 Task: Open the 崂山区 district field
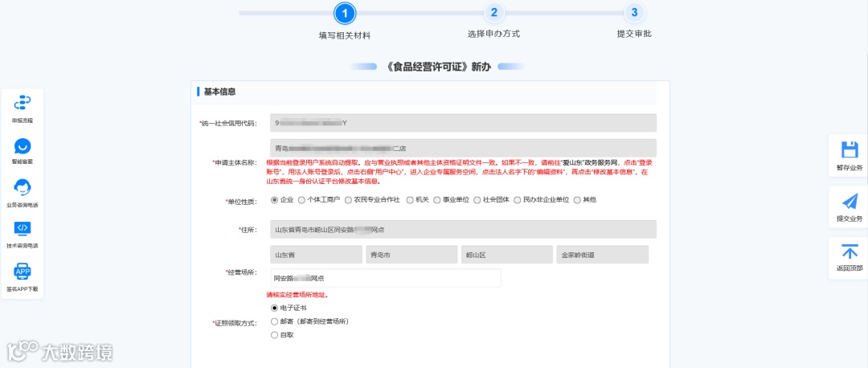(506, 255)
